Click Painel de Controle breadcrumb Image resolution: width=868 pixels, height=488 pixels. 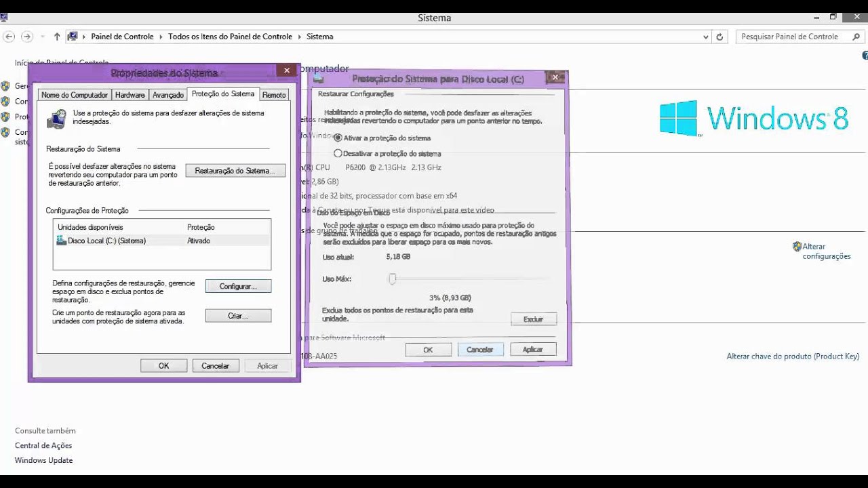pos(122,37)
